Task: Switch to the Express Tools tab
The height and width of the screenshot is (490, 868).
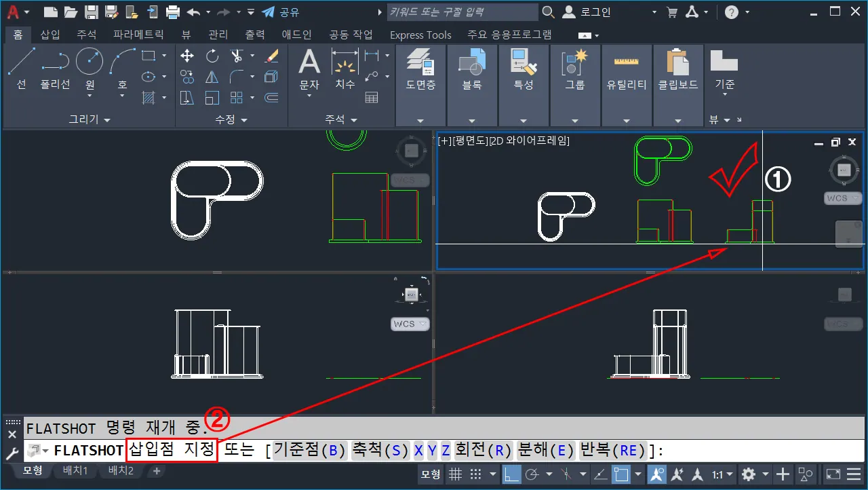Action: tap(420, 35)
